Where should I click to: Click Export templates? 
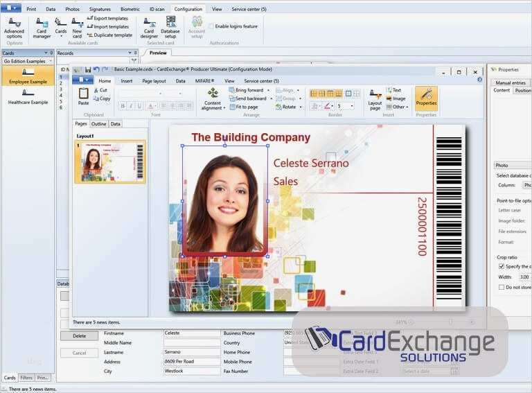point(108,18)
